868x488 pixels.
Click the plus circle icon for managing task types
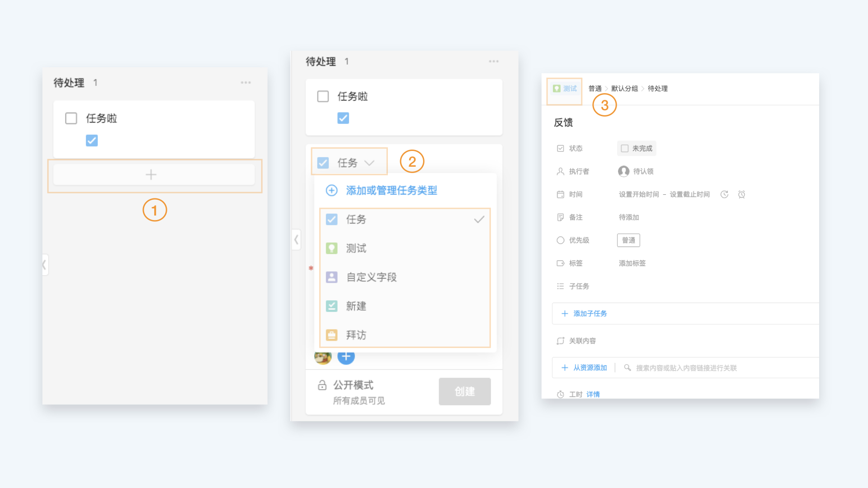331,190
